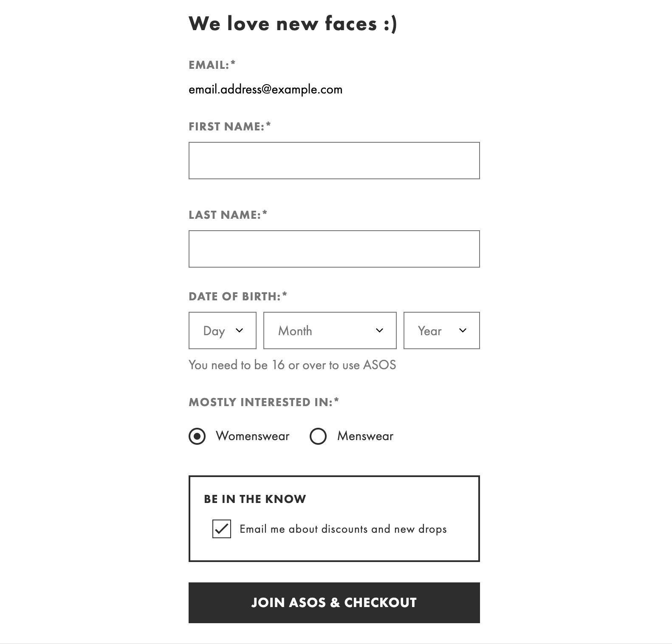Click the JOIN ASOS & CHECKOUT button

[334, 602]
